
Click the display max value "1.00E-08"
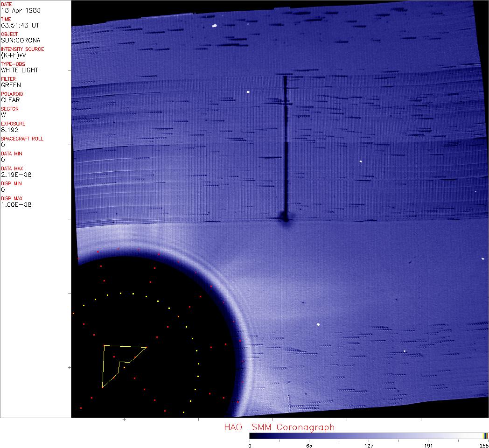click(14, 204)
